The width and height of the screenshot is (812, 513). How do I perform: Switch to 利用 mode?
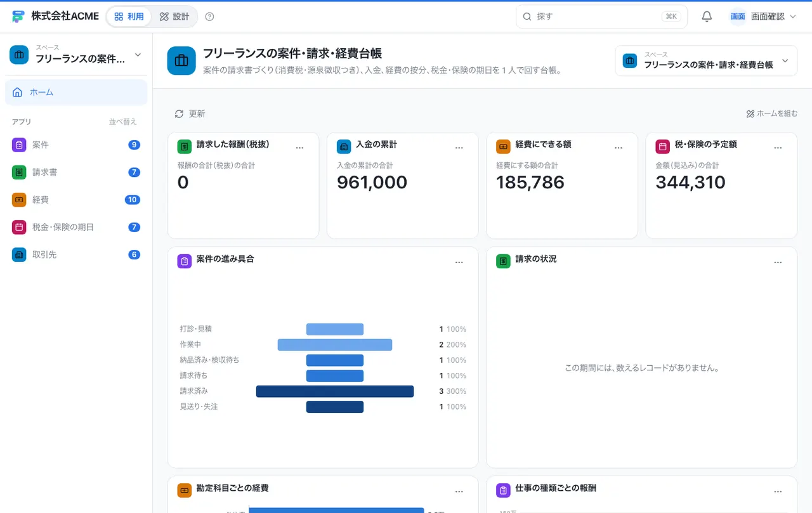point(129,16)
